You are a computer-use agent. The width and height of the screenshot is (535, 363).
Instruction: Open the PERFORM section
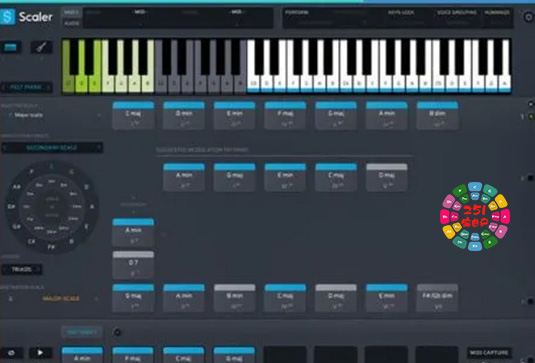pyautogui.click(x=297, y=13)
